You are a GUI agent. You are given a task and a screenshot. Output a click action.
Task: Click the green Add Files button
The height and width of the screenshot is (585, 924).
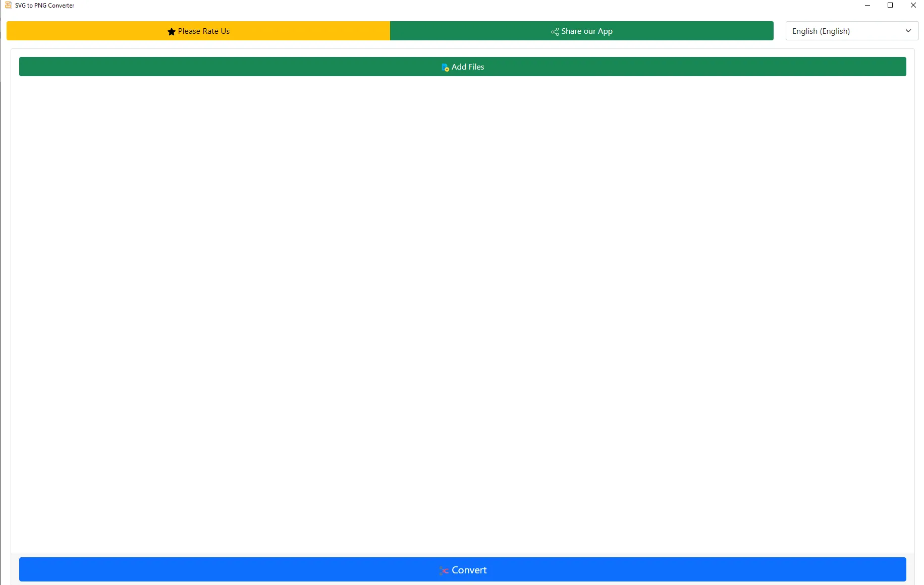click(463, 67)
